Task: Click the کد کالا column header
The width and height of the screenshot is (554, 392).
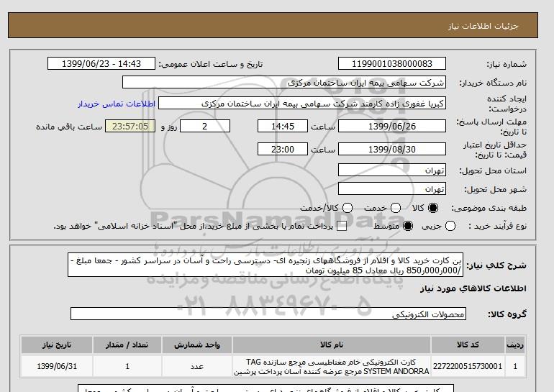Action: [x=468, y=345]
